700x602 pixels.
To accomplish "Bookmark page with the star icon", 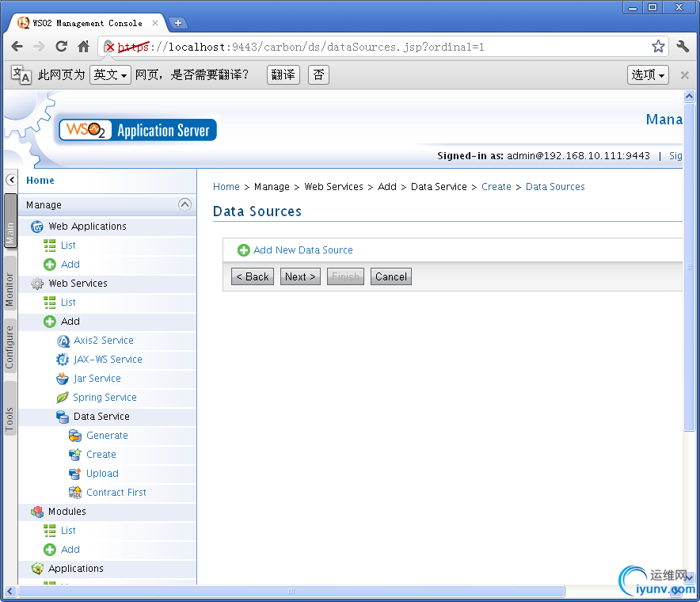I will 658,46.
